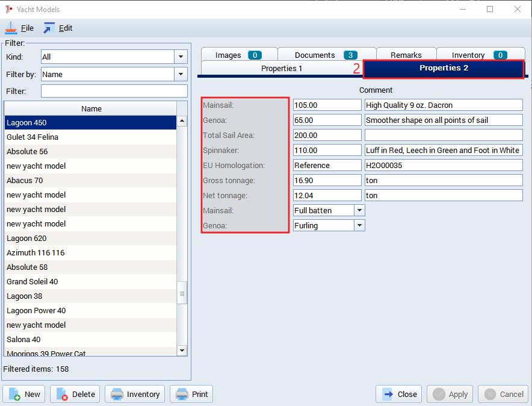This screenshot has width=532, height=406.
Task: Expand Mainsail Full batten dropdown arrow
Action: click(x=359, y=210)
